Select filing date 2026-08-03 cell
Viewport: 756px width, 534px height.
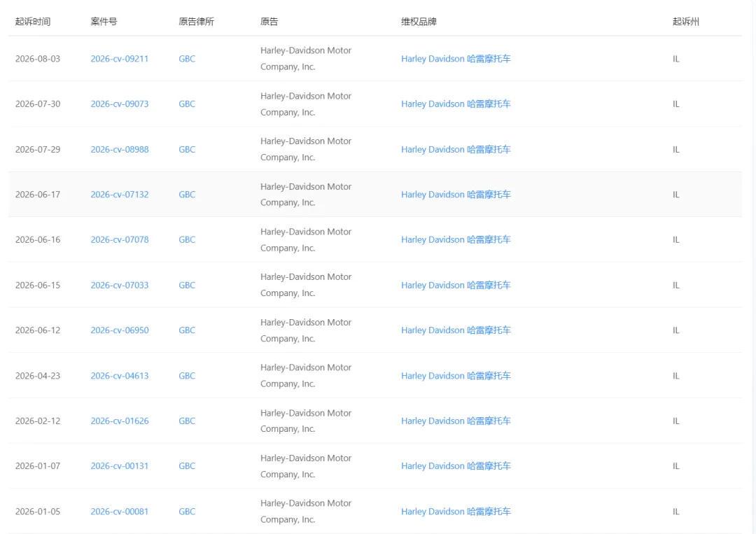click(38, 59)
